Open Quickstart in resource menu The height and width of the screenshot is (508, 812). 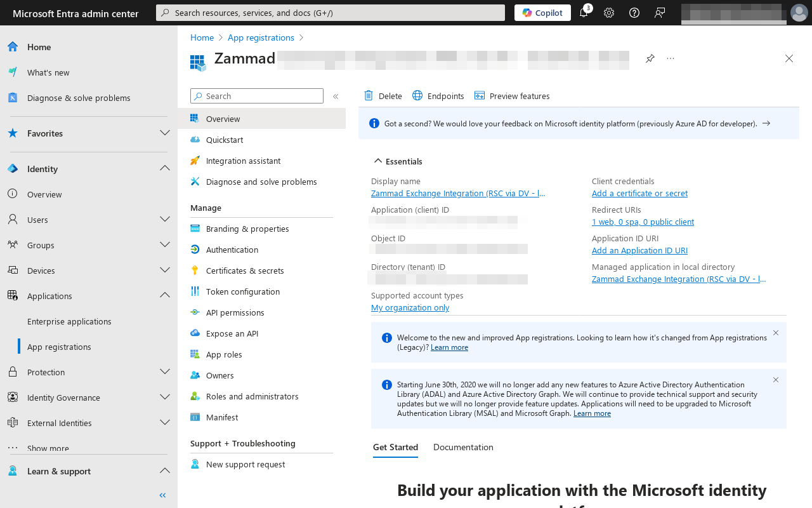click(261, 140)
